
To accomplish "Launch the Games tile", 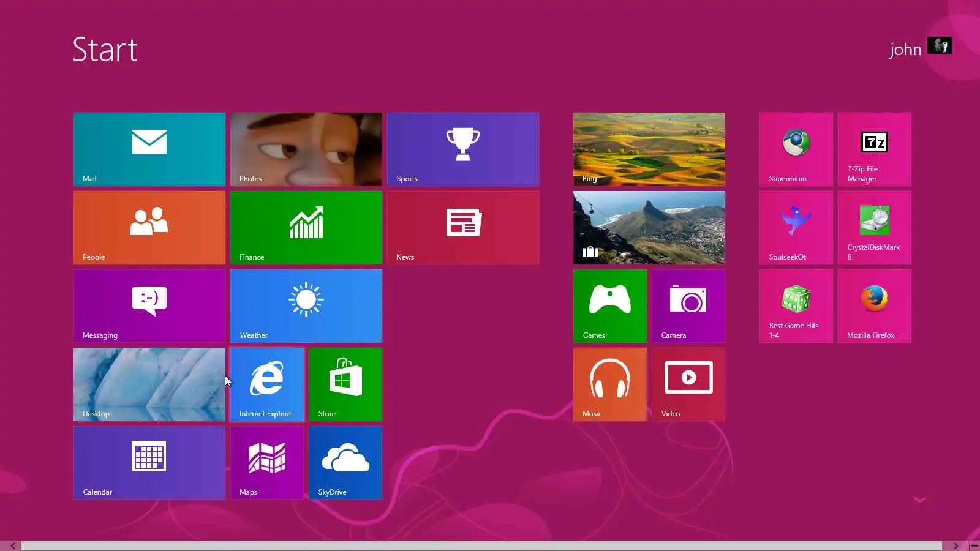I will click(610, 306).
